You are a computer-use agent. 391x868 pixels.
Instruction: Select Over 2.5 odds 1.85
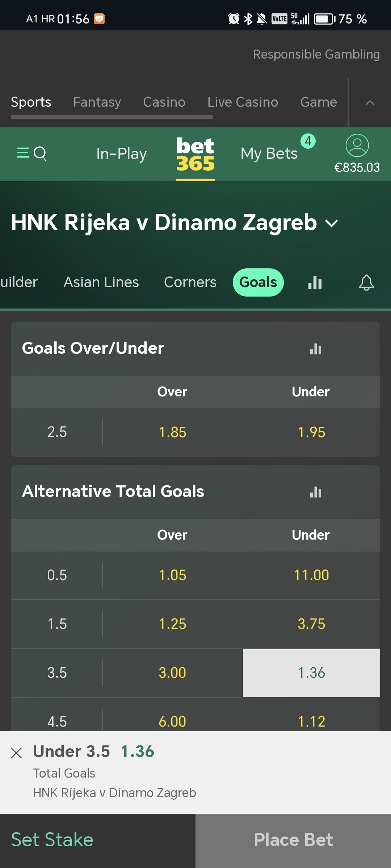click(x=172, y=433)
